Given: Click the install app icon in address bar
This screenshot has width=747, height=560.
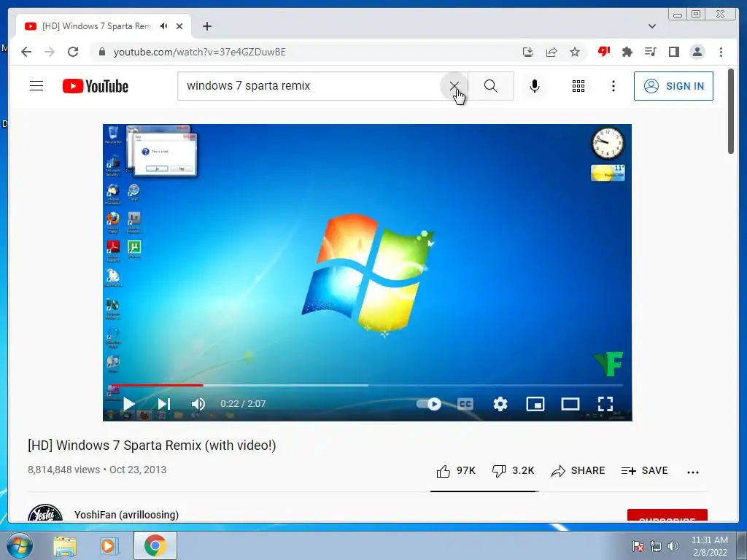Looking at the screenshot, I should click(x=528, y=52).
